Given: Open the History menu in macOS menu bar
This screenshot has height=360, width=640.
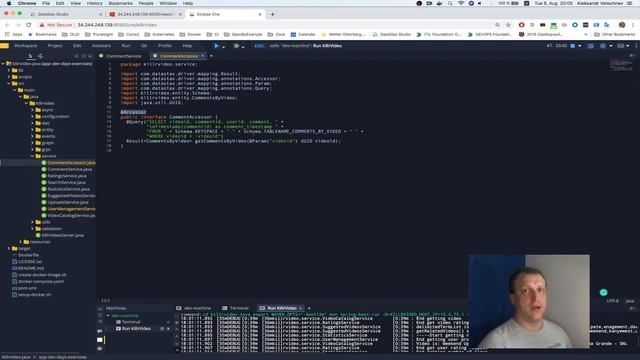Looking at the screenshot, I should (94, 3).
